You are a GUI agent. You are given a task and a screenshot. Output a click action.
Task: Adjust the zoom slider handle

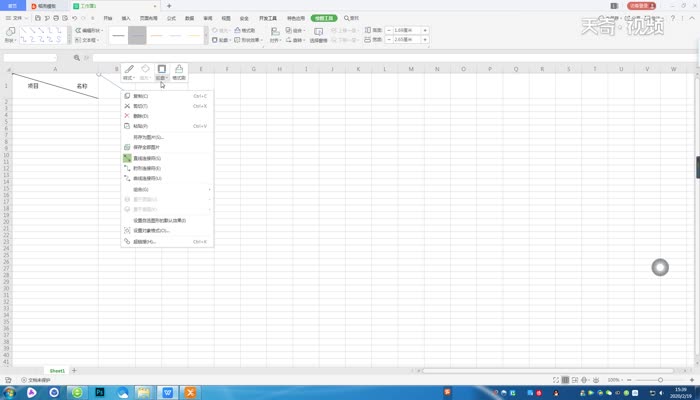click(660, 380)
